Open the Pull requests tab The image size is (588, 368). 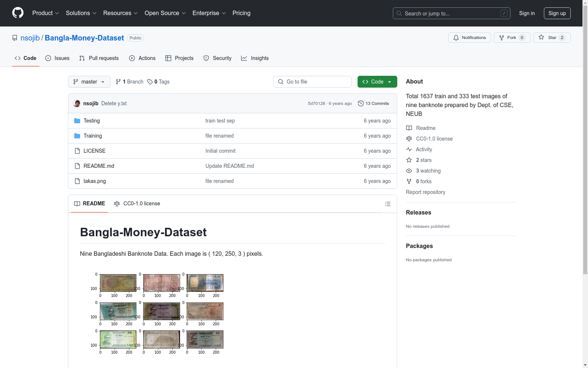(99, 58)
